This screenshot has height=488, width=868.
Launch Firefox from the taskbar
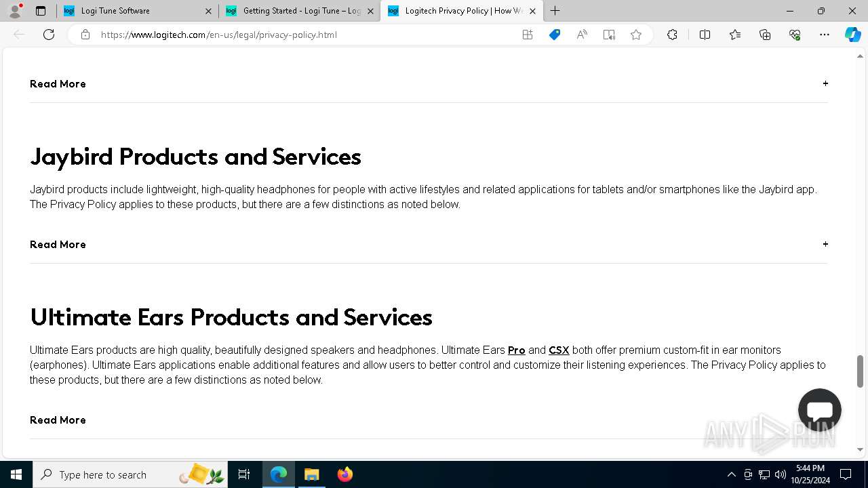pyautogui.click(x=344, y=474)
